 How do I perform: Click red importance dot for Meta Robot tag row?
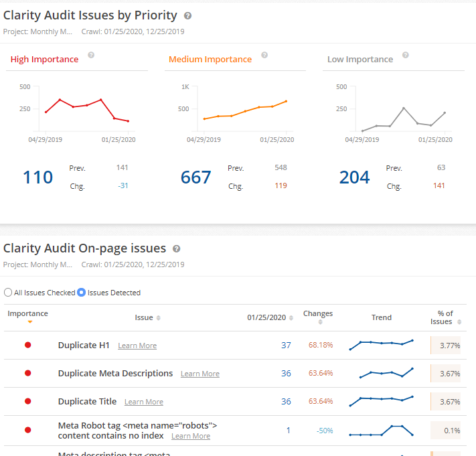[28, 430]
